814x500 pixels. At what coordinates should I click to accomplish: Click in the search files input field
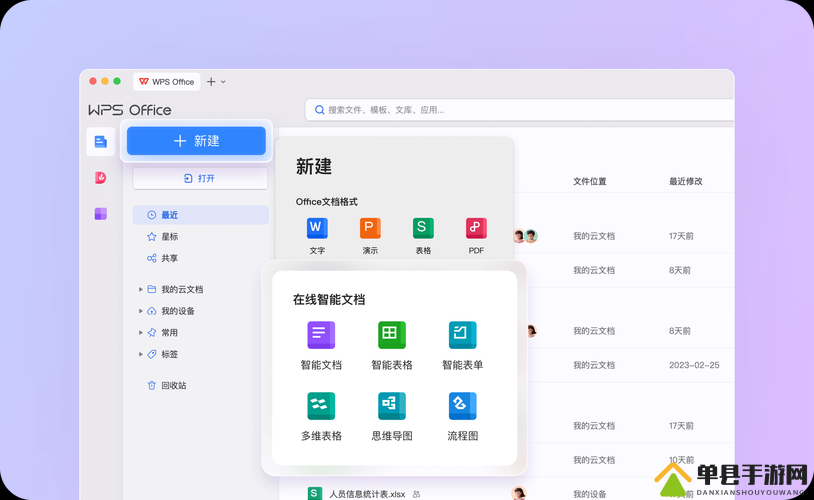pyautogui.click(x=519, y=110)
